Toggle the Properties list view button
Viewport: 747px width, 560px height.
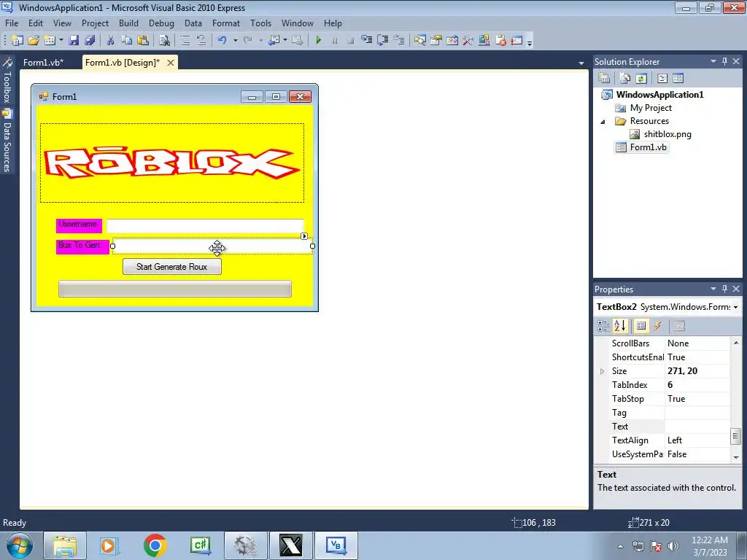[641, 326]
